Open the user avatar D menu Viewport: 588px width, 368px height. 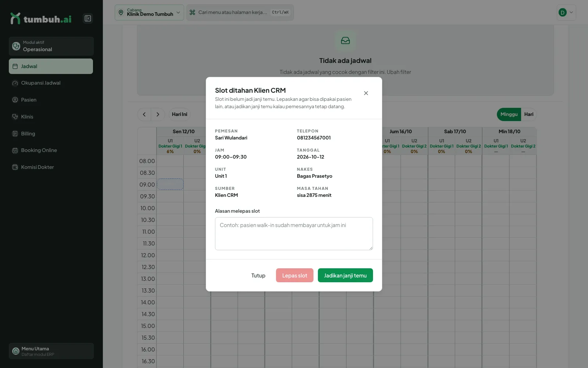pyautogui.click(x=566, y=13)
